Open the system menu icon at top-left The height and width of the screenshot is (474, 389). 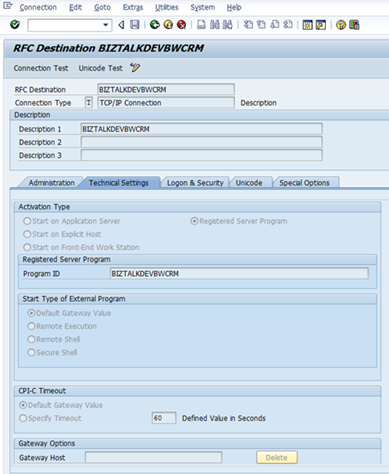pyautogui.click(x=7, y=6)
